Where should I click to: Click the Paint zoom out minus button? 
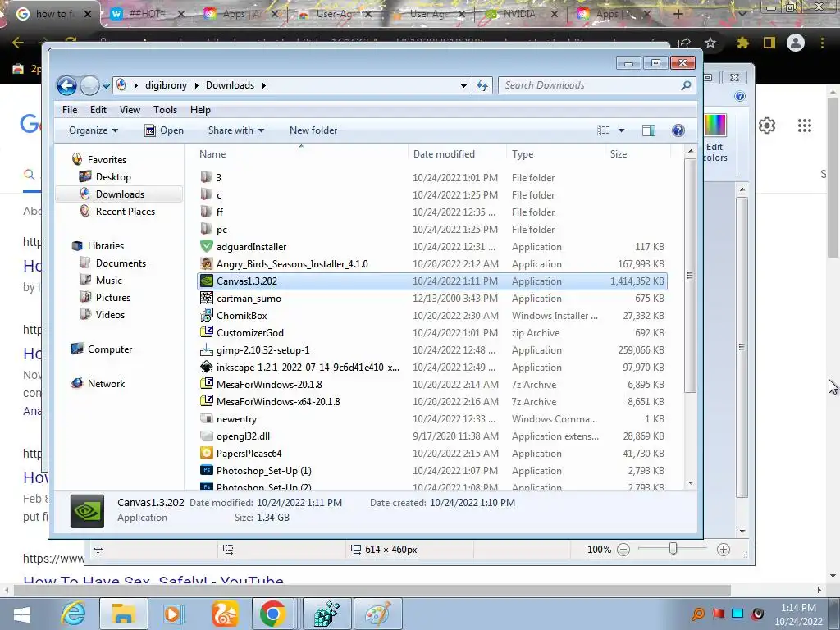(623, 549)
